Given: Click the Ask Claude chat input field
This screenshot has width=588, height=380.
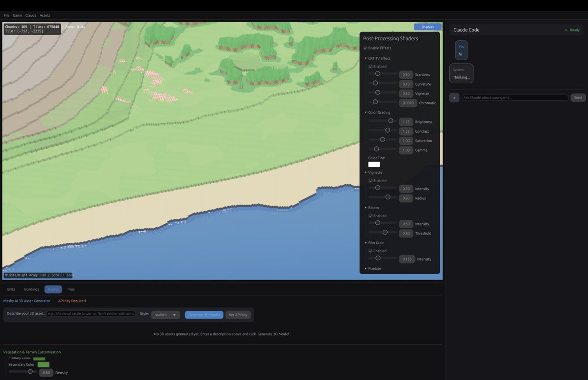Looking at the screenshot, I should pos(515,97).
